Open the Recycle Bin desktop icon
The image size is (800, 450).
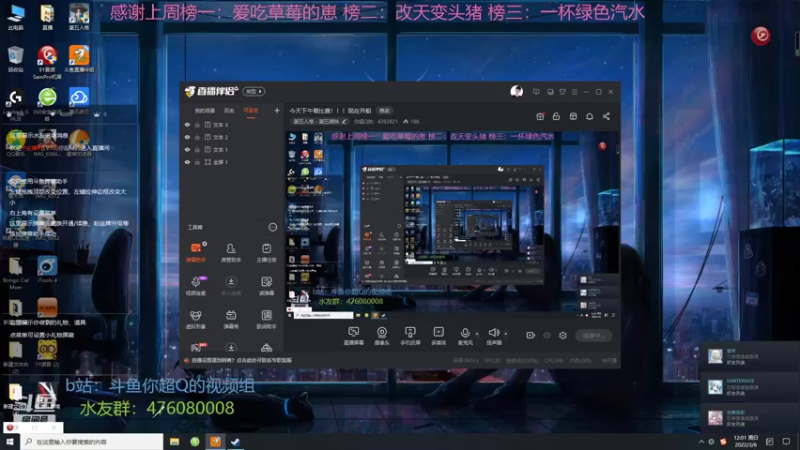click(x=16, y=59)
